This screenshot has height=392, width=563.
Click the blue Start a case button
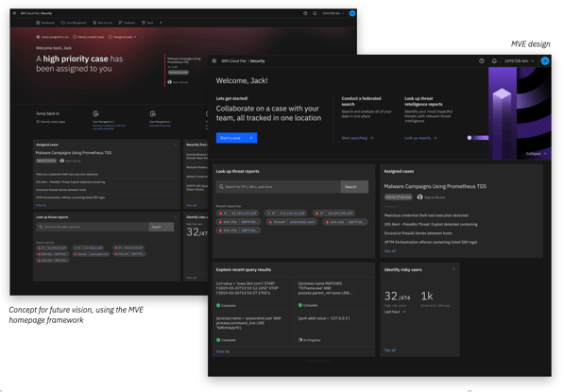(236, 138)
